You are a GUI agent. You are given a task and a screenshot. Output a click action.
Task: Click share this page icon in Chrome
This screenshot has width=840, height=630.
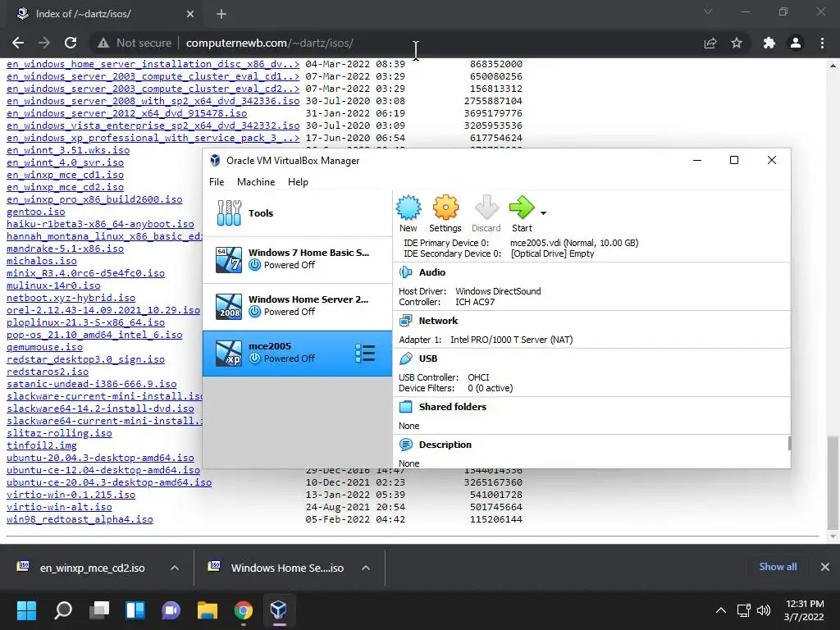pos(710,43)
